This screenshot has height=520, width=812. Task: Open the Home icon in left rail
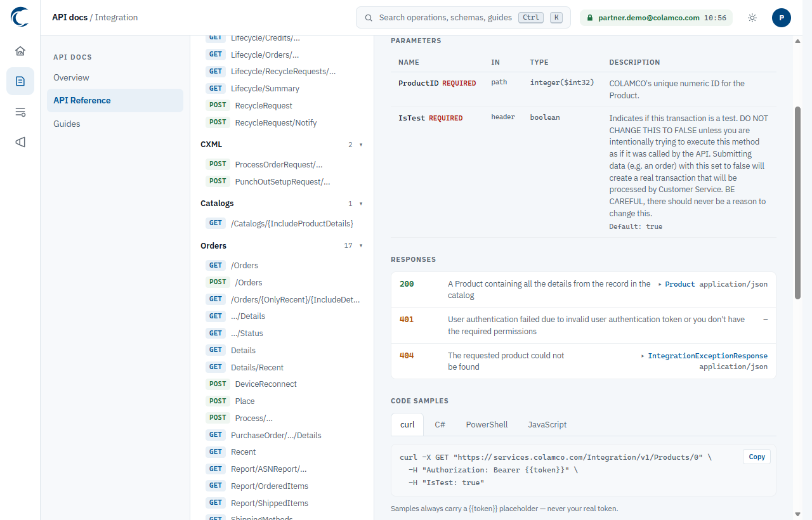tap(20, 51)
